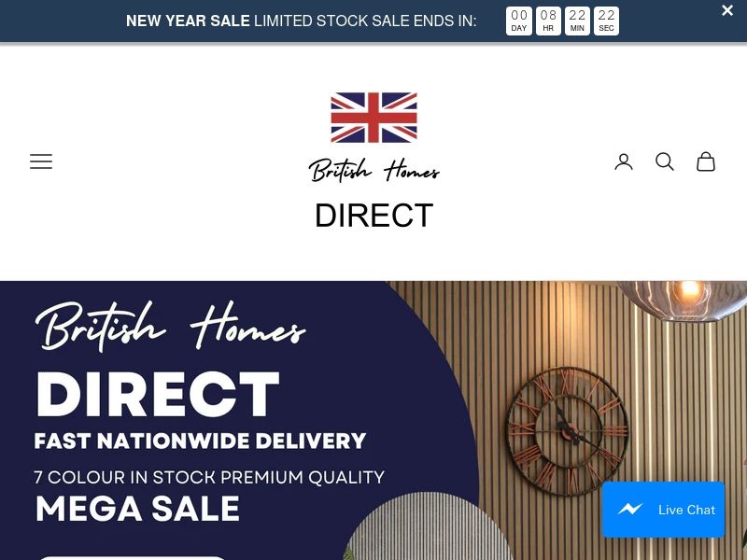Dismiss the New Year Sale banner
This screenshot has height=560, width=747.
tap(727, 10)
